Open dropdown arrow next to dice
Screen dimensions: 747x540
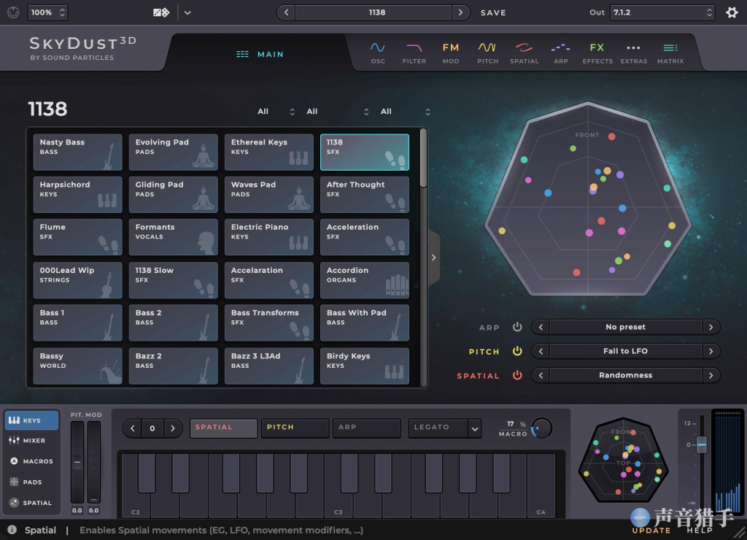click(188, 13)
